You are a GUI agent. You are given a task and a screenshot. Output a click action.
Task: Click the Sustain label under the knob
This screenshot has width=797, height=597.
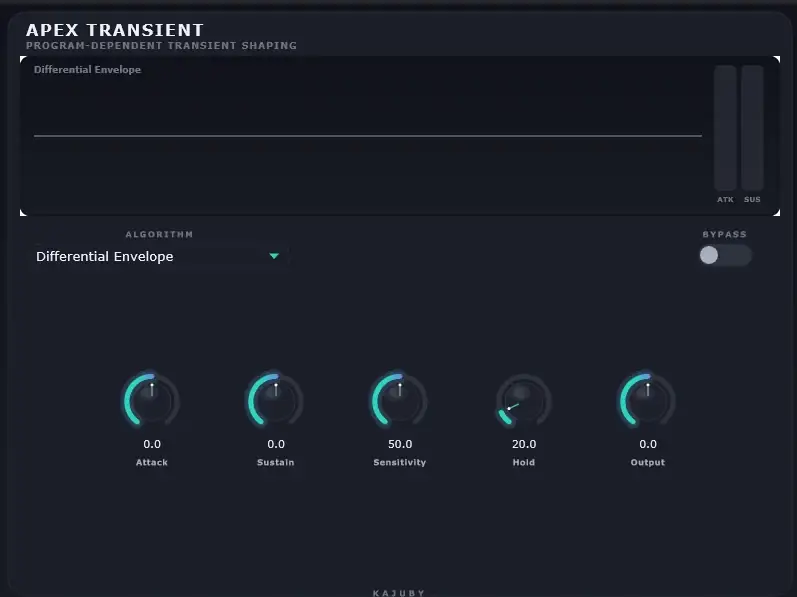tap(275, 462)
